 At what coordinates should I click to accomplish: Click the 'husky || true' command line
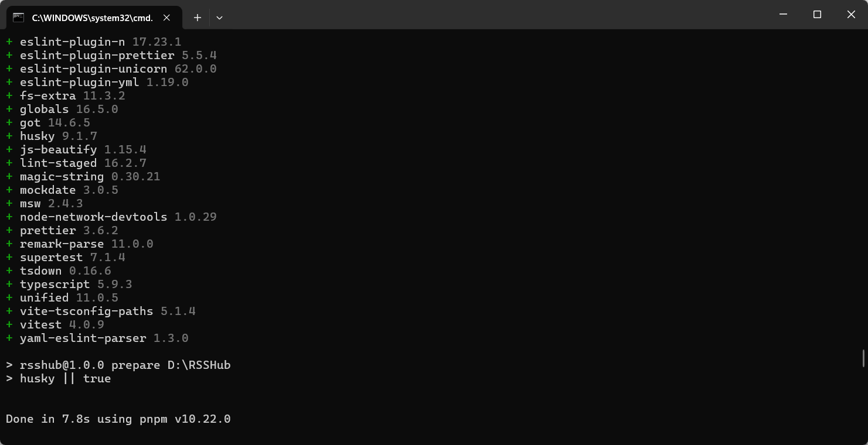tap(65, 378)
